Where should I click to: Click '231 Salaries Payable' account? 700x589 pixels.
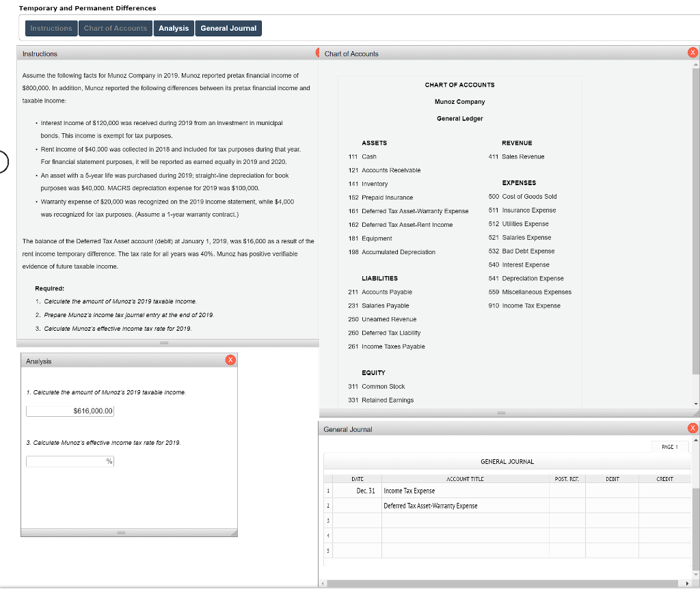(379, 305)
